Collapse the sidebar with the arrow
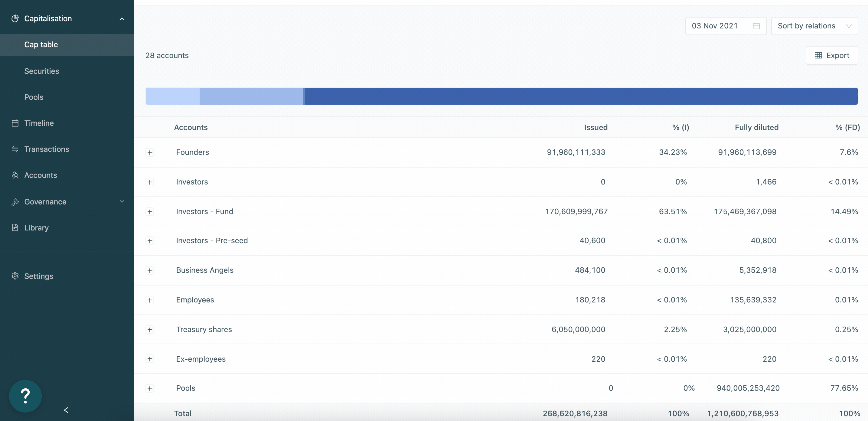This screenshot has width=868, height=421. pos(66,410)
